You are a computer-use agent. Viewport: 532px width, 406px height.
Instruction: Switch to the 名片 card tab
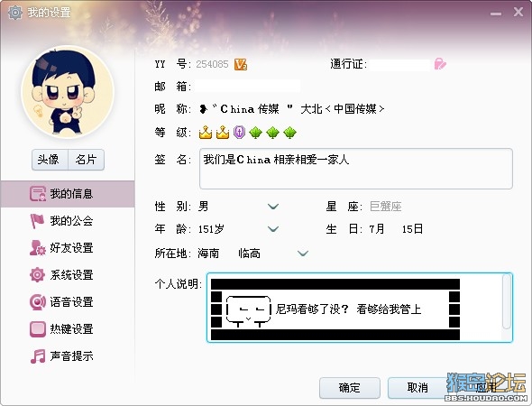tap(87, 160)
